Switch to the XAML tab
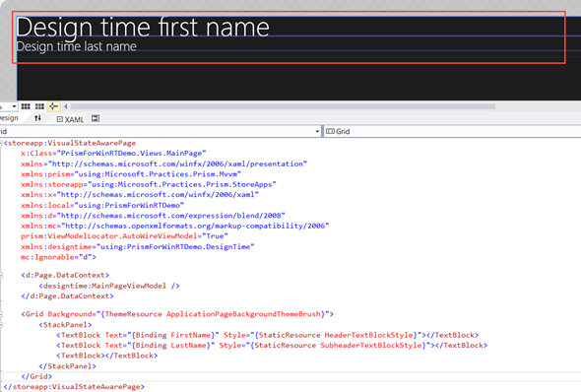 [70, 119]
